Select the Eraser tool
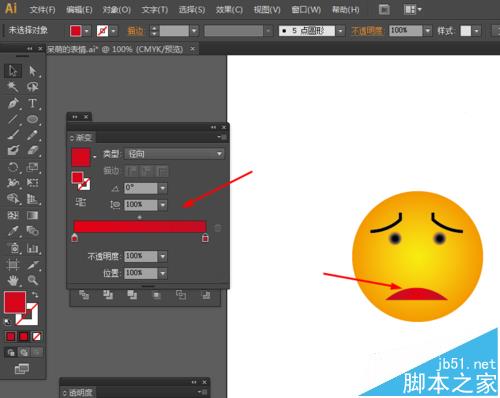Viewport: 500px width, 398px height. [32, 150]
